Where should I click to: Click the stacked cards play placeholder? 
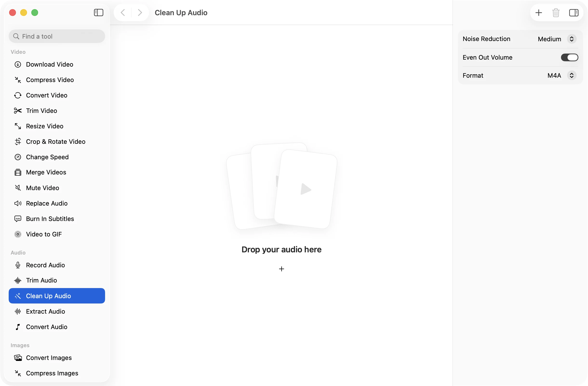(x=282, y=186)
